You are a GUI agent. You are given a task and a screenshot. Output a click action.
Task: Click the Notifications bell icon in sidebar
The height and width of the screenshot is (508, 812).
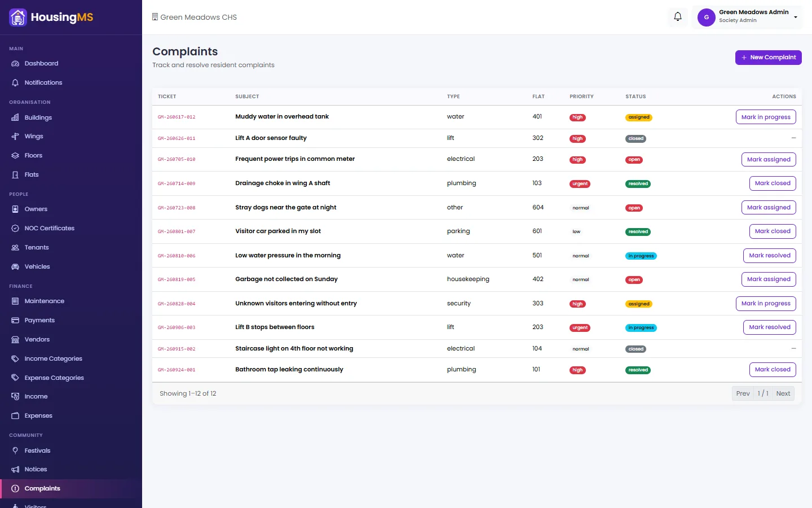point(15,83)
